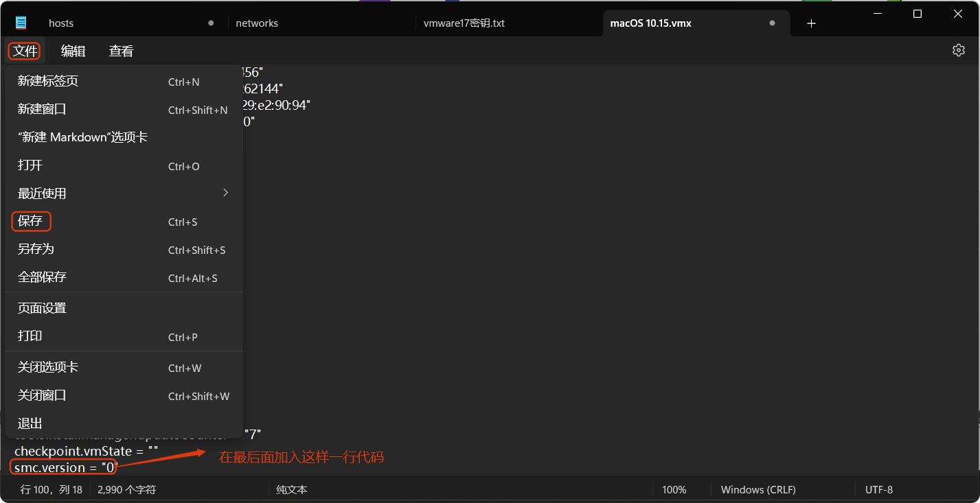Viewport: 980px width, 503px height.
Task: Click the 行 100，列 18 position indicator
Action: [x=47, y=489]
